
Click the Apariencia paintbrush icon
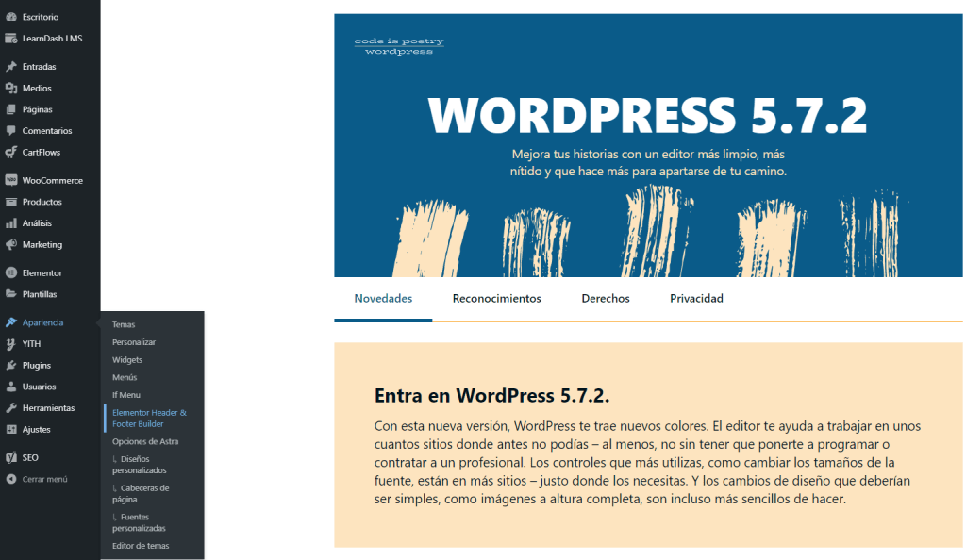(11, 322)
